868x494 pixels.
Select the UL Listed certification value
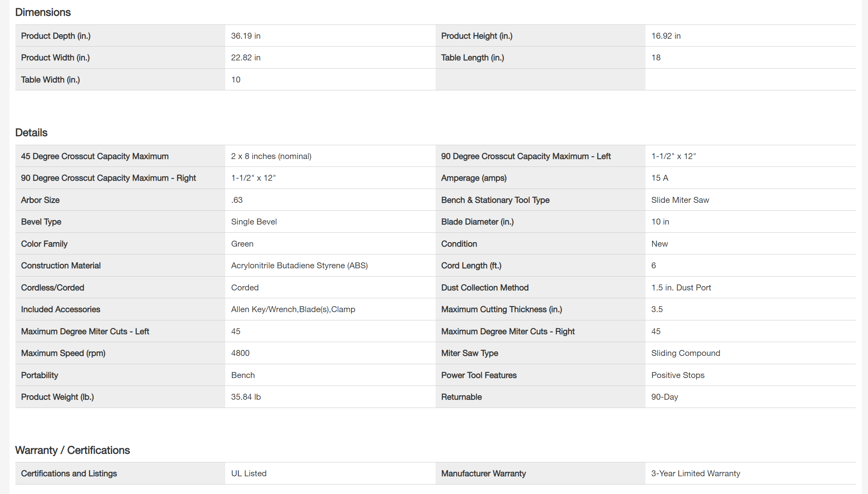(x=249, y=473)
